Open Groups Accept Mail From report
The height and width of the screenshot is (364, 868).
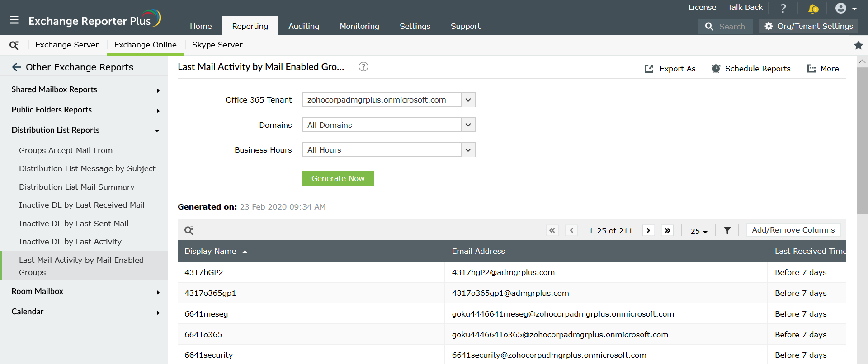pos(66,150)
